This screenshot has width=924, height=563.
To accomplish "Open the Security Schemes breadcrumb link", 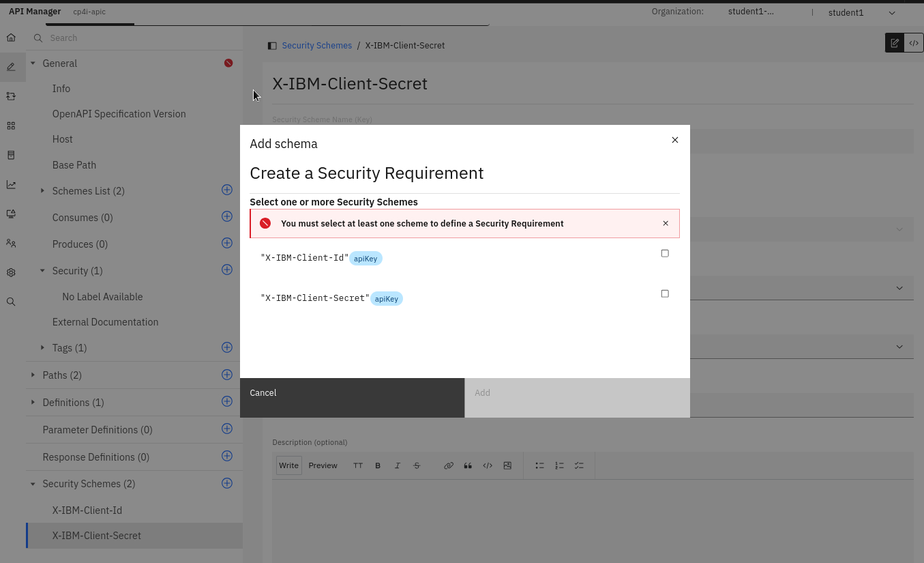I will click(316, 46).
